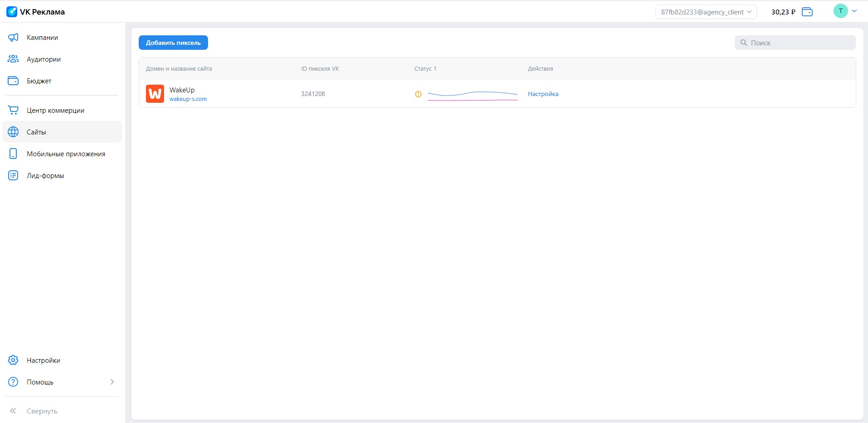Open the Лид-формы list icon
Screen dimensions: 868x423
tap(14, 175)
